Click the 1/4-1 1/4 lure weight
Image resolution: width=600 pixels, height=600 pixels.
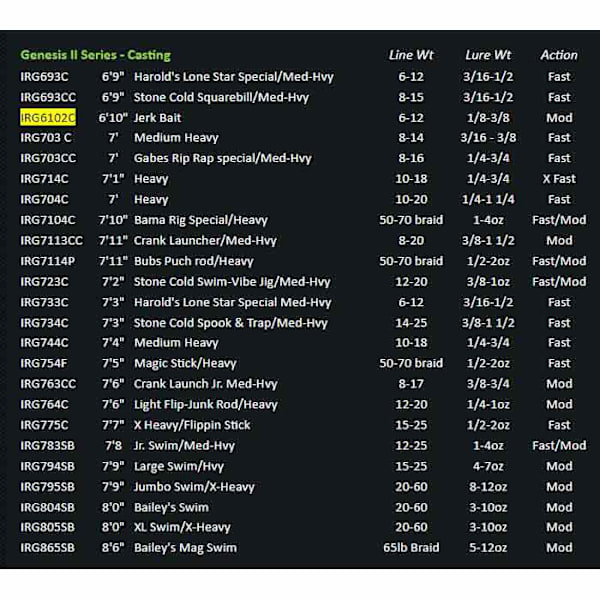tap(488, 199)
